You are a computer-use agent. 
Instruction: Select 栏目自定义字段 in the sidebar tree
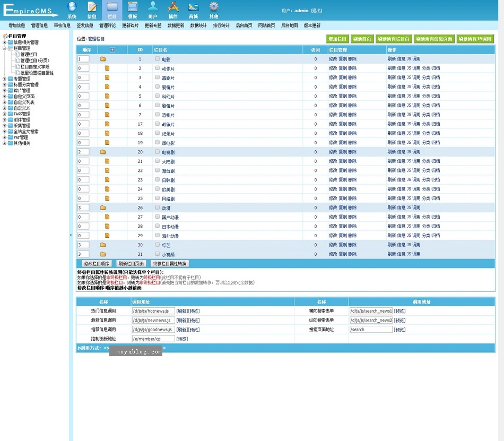coord(35,67)
